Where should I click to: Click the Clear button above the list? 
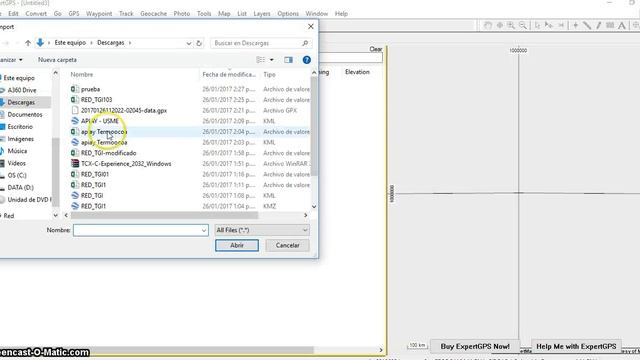point(376,49)
